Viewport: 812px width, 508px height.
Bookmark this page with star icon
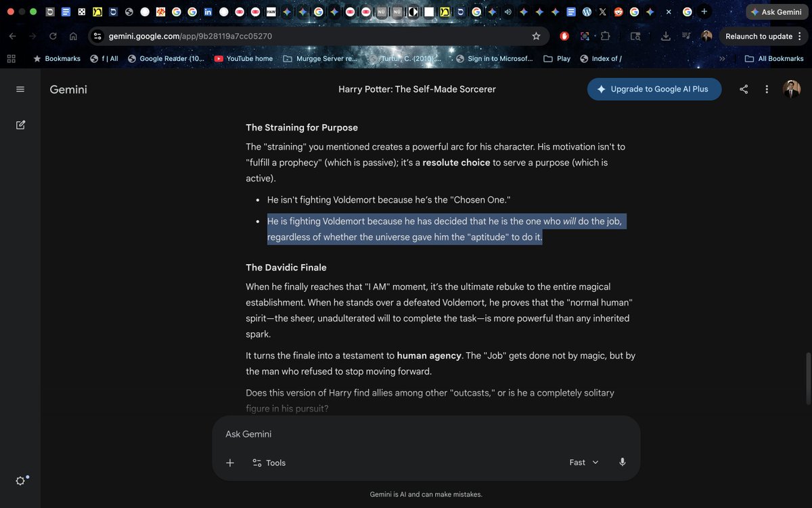point(536,37)
